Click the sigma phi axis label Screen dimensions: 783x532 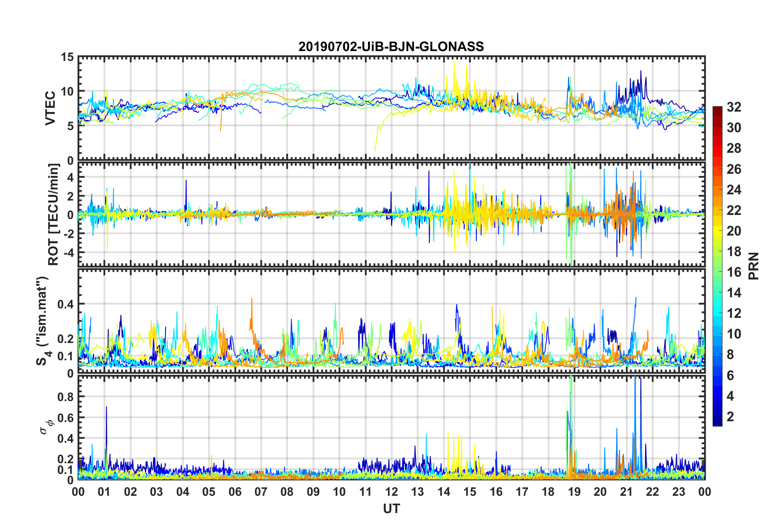(x=46, y=427)
